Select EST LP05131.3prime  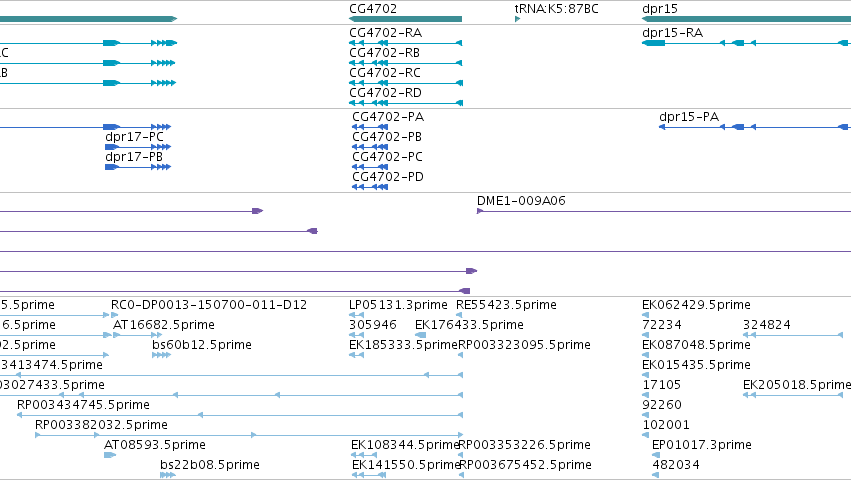[398, 305]
